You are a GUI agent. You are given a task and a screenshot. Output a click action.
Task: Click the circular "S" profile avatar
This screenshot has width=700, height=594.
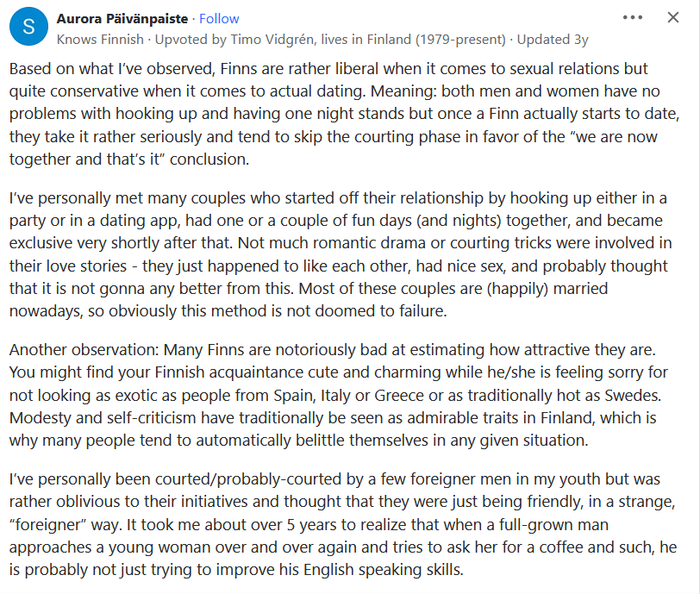pos(28,27)
